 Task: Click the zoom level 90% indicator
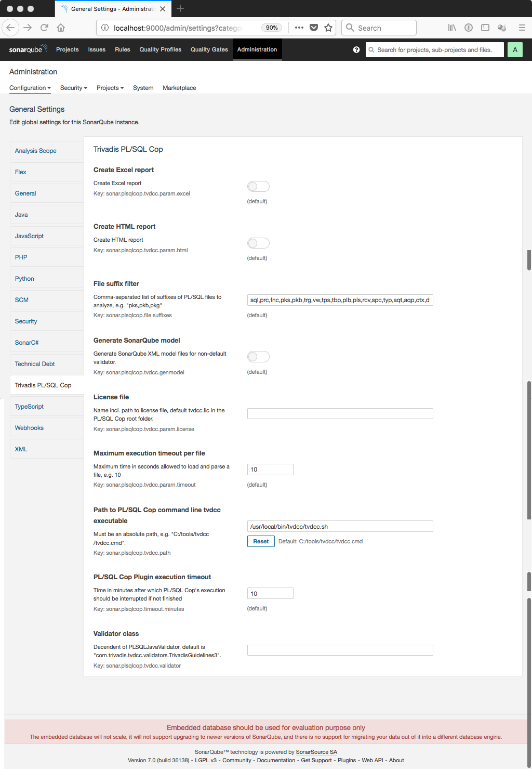click(x=272, y=28)
